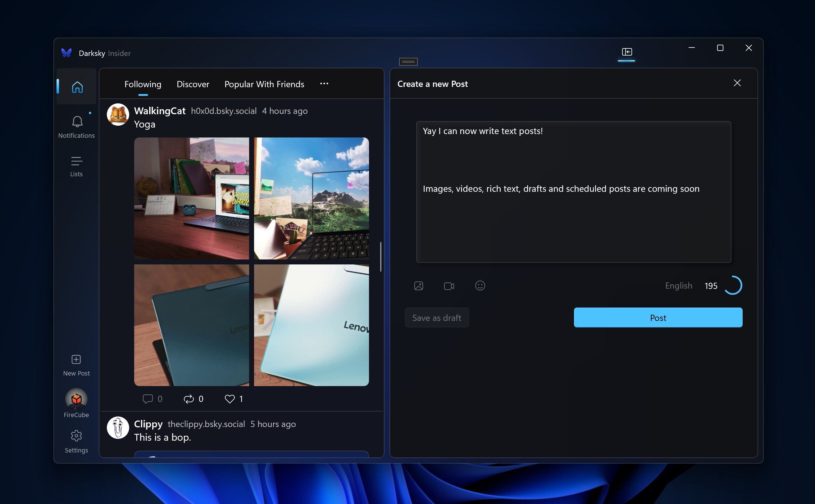Image resolution: width=815 pixels, height=504 pixels.
Task: Open comments on WalkingCat's post
Action: pos(148,399)
